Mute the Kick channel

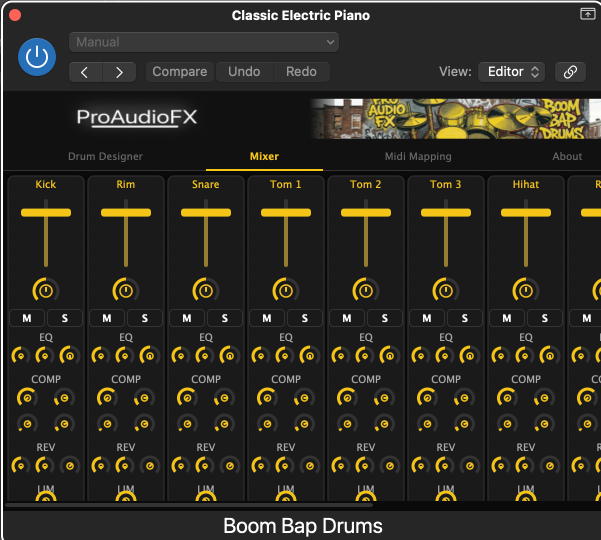click(27, 318)
